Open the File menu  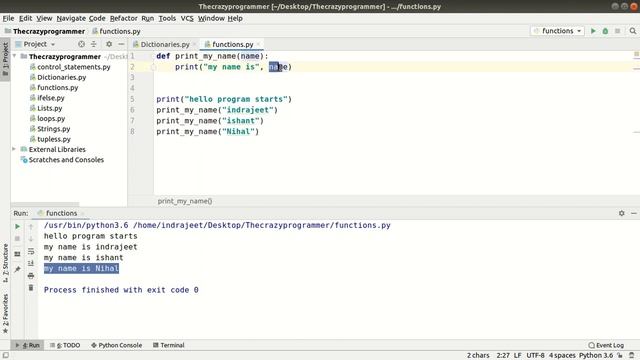pos(8,18)
